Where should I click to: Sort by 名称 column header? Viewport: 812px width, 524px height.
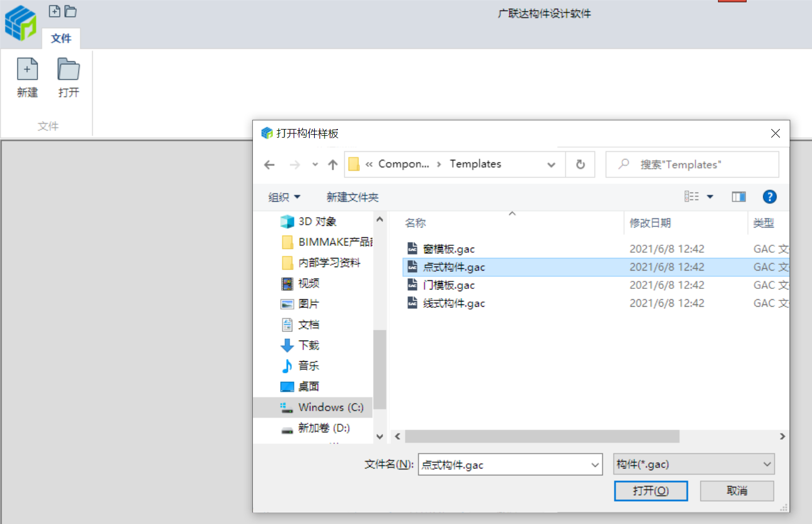[416, 223]
